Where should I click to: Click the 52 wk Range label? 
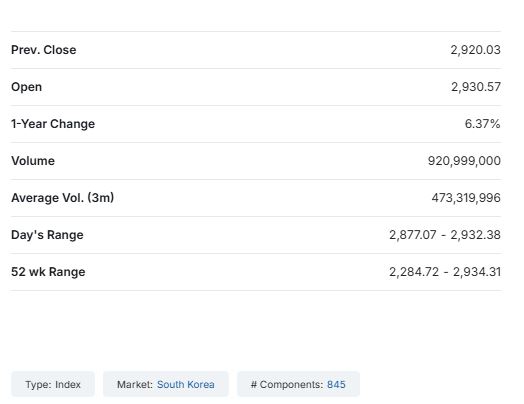[48, 272]
